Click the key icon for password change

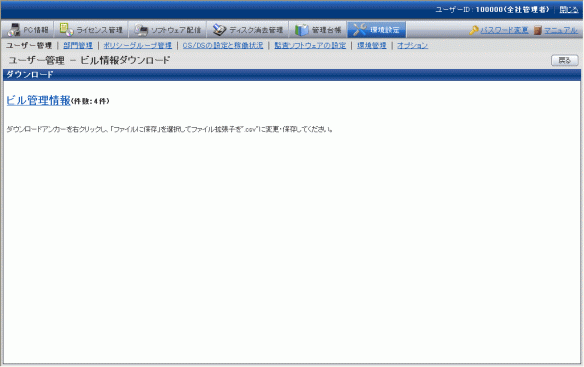point(474,30)
